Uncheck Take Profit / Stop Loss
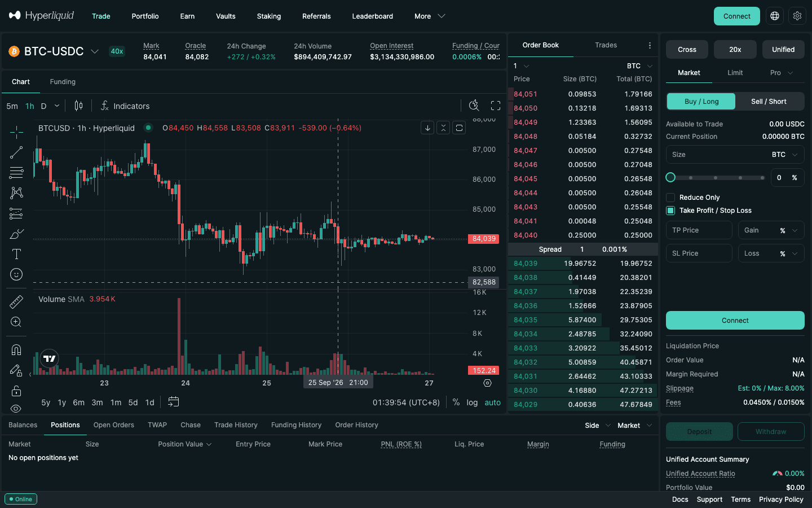The width and height of the screenshot is (812, 508). pyautogui.click(x=670, y=211)
